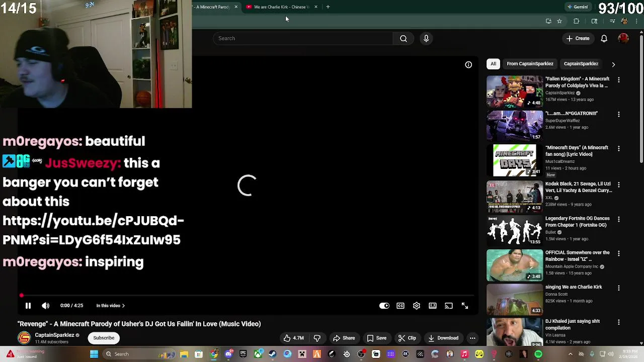Open a new browser tab

coord(328,7)
